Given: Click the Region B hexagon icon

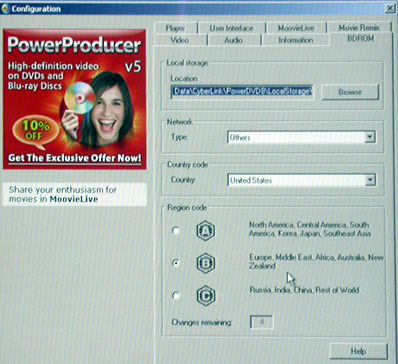Looking at the screenshot, I should (x=205, y=263).
